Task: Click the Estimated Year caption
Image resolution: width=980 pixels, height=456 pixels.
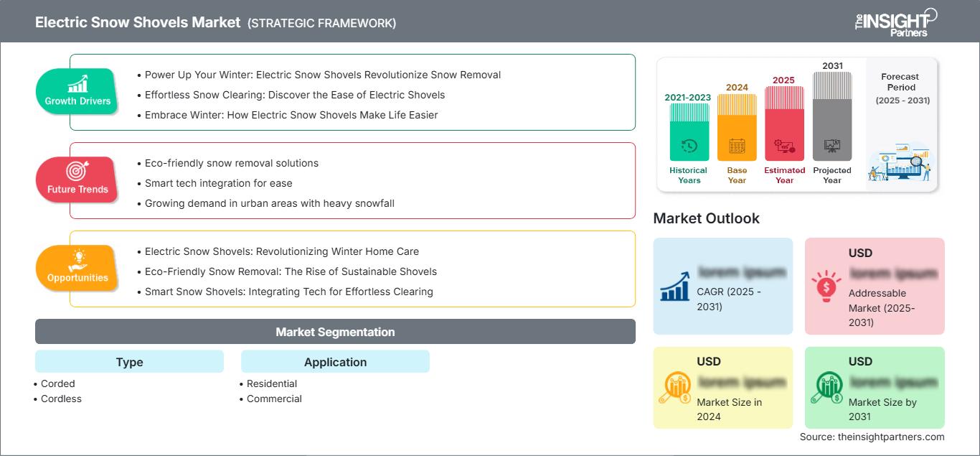Action: point(784,175)
